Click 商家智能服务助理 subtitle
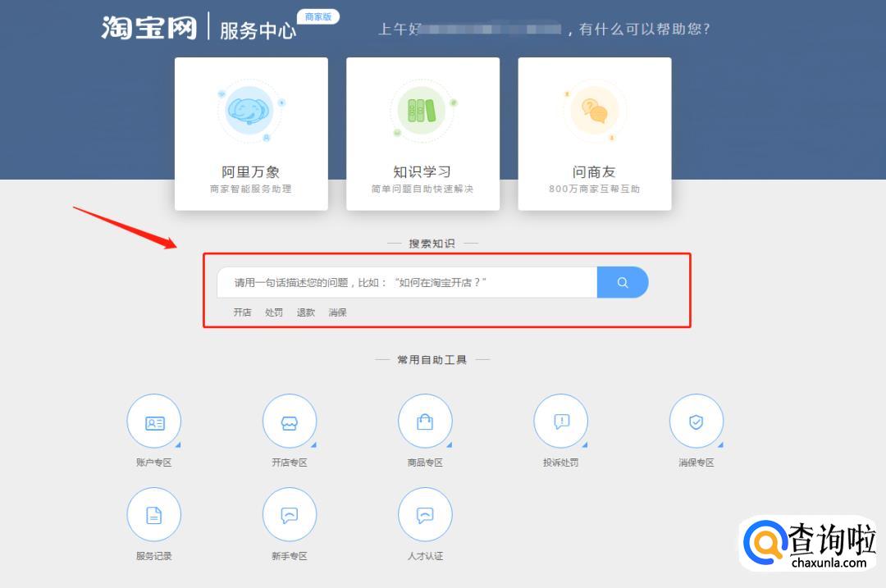 pyautogui.click(x=250, y=189)
